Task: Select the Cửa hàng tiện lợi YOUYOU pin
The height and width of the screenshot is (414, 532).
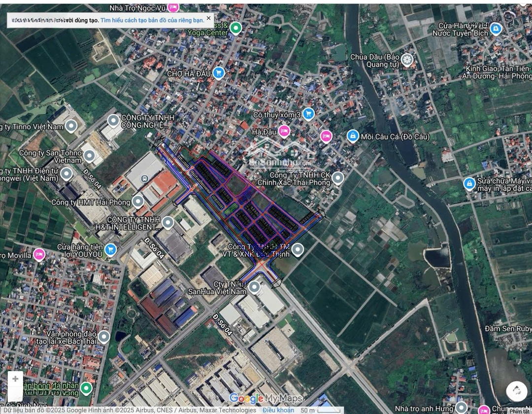Action: 110,249
